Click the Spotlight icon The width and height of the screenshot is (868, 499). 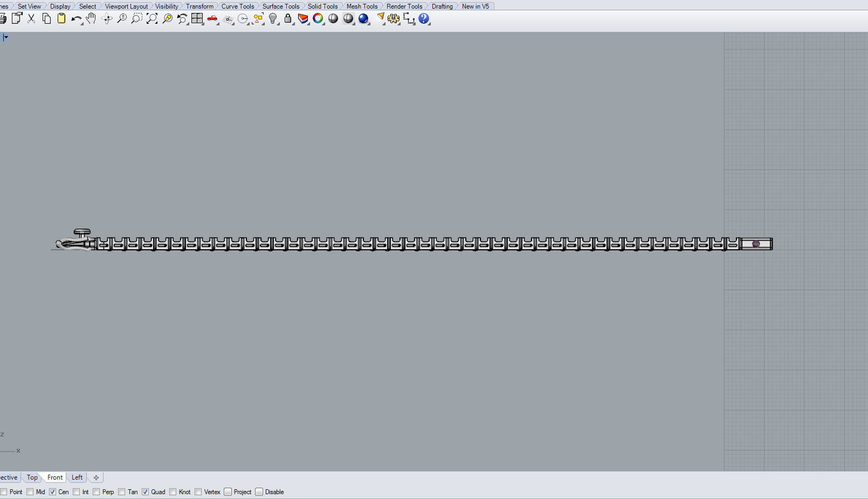[381, 18]
